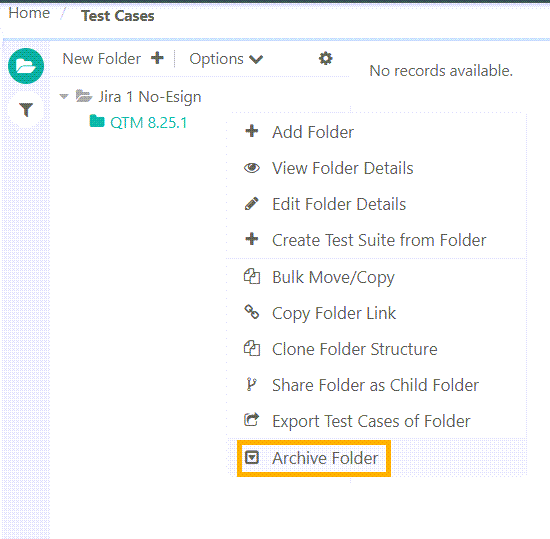Screen dimensions: 550x539
Task: Collapse the Jira 1 No-Esign tree node
Action: [x=64, y=96]
